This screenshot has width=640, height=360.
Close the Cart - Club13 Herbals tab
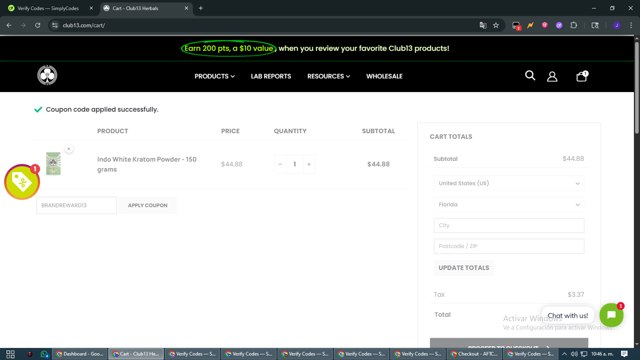[186, 8]
